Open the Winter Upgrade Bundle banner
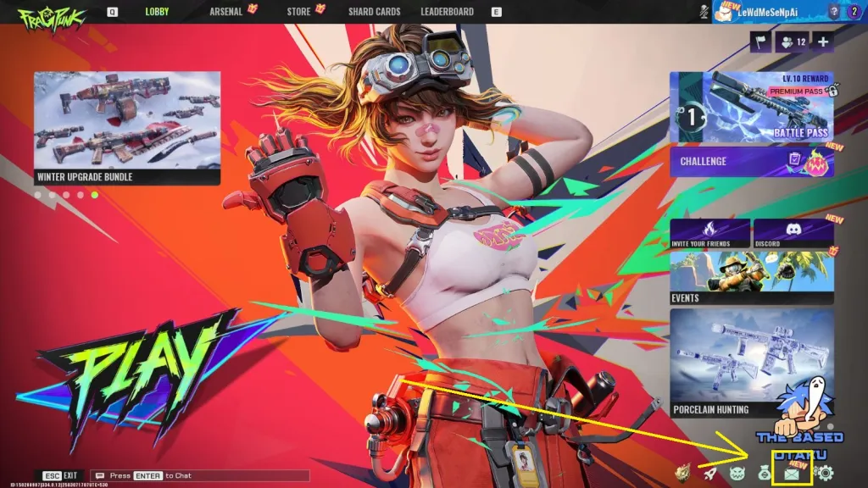The image size is (868, 488). pos(127,128)
